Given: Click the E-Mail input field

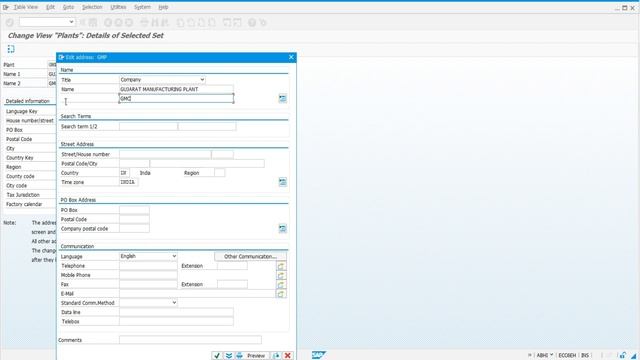Looking at the screenshot, I should tap(198, 294).
